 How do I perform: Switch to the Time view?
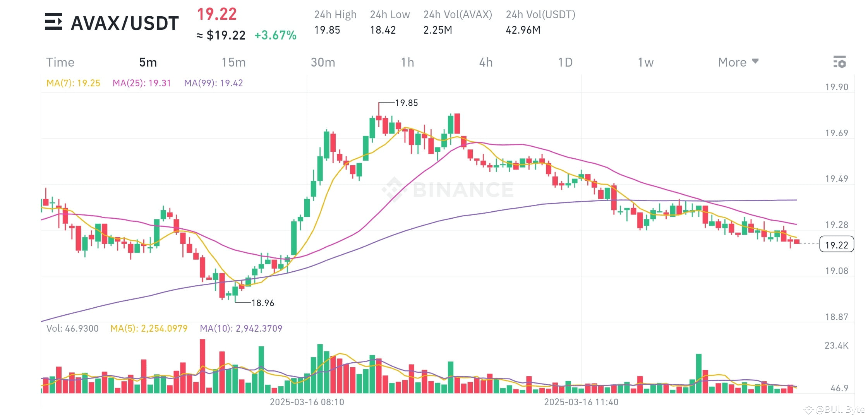pos(60,62)
